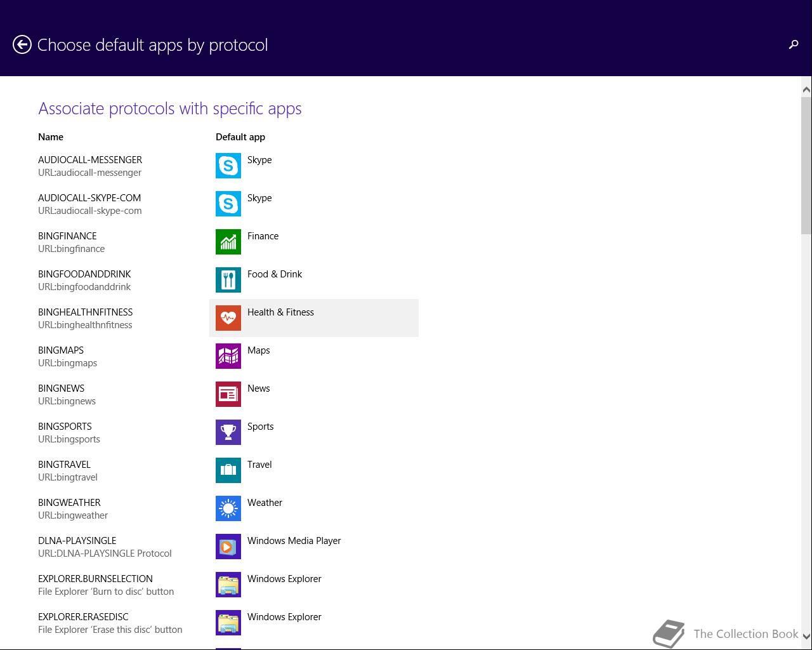812x650 pixels.
Task: Click the BINGWEATHER protocol name
Action: click(69, 503)
